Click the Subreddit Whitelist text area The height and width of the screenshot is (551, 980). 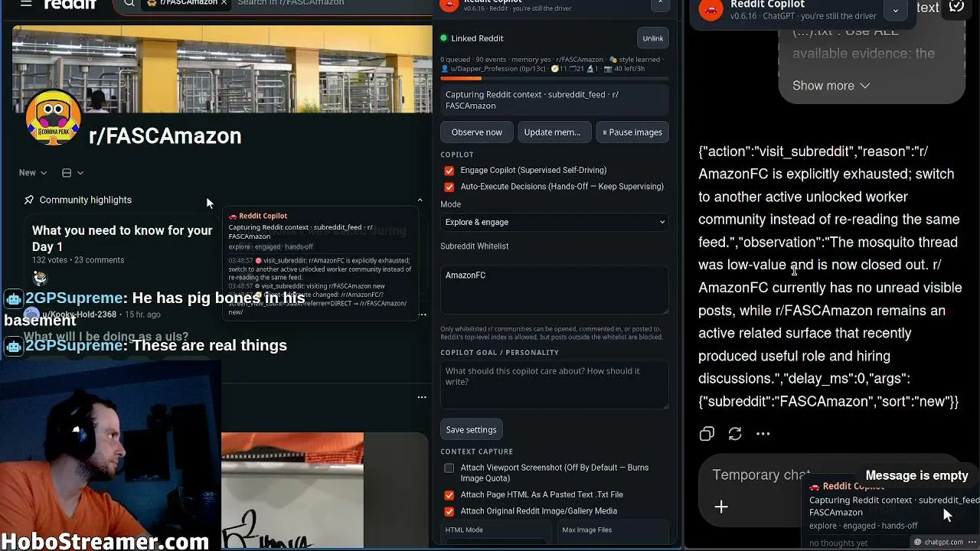coord(554,289)
